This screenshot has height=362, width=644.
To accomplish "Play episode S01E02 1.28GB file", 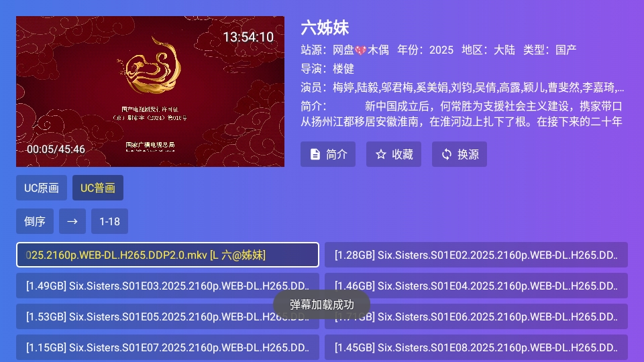I will tap(476, 255).
